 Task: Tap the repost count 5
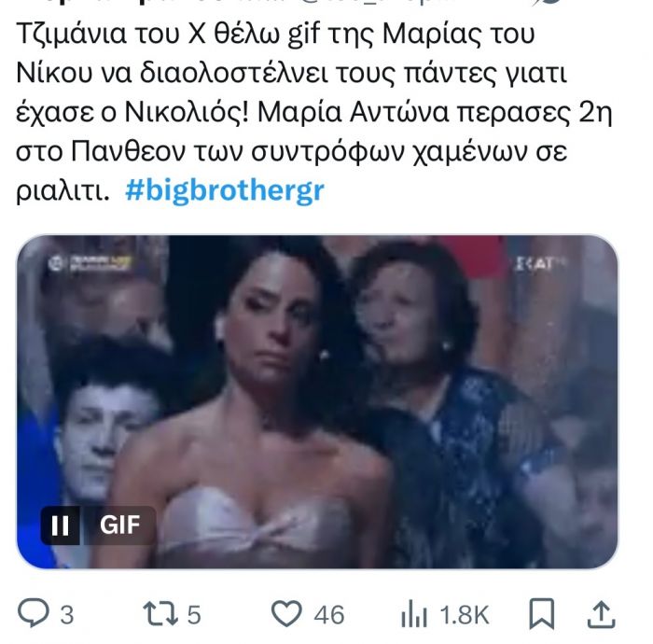click(194, 615)
